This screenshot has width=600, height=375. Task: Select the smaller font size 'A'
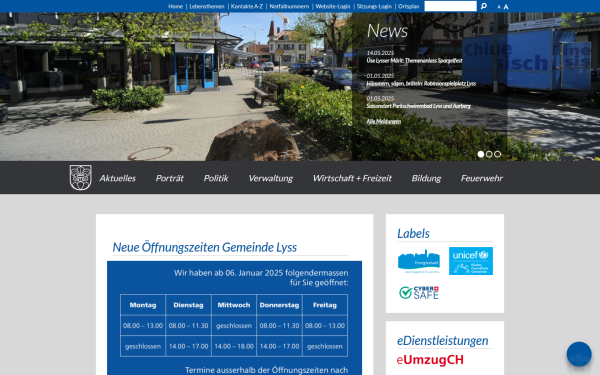click(x=499, y=7)
